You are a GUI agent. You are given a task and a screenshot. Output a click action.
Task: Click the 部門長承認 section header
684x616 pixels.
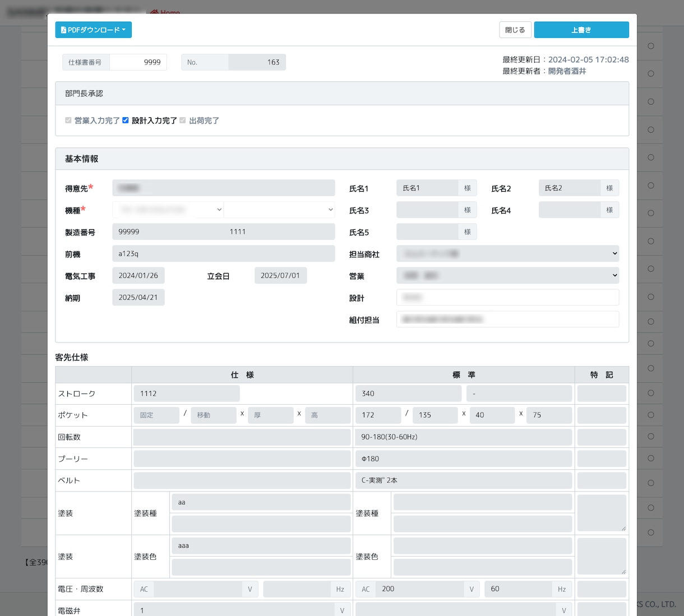click(x=342, y=94)
